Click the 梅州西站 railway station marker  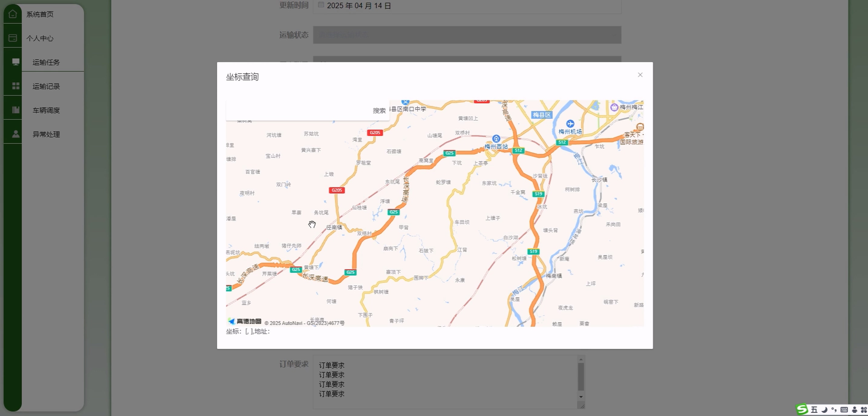[x=496, y=139]
